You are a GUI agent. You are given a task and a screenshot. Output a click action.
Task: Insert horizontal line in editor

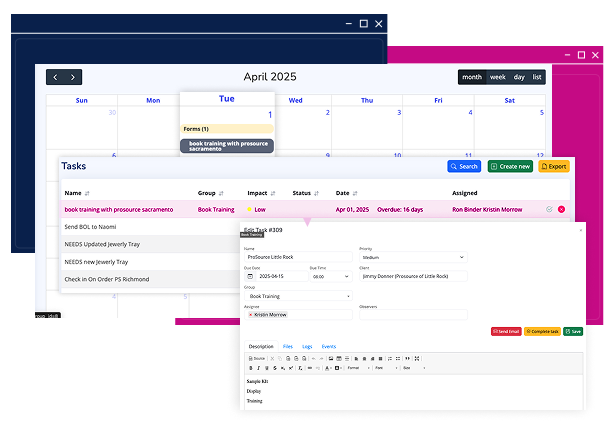click(x=347, y=359)
